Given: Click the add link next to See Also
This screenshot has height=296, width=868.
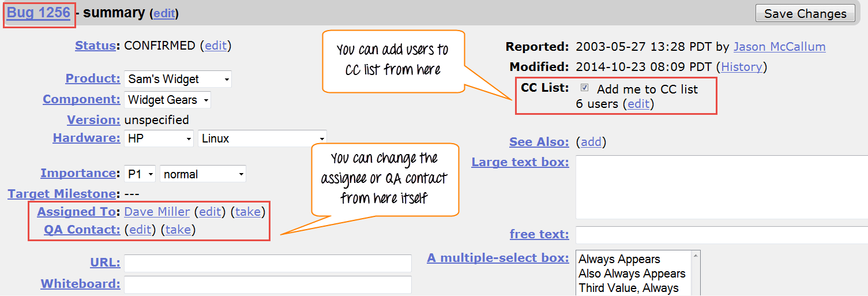Looking at the screenshot, I should (591, 142).
